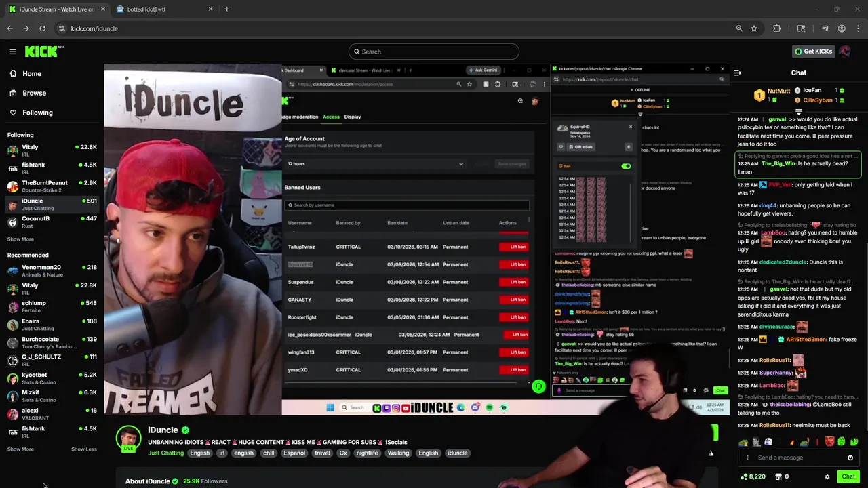Collapse Recommended list with Show Less

(84, 449)
